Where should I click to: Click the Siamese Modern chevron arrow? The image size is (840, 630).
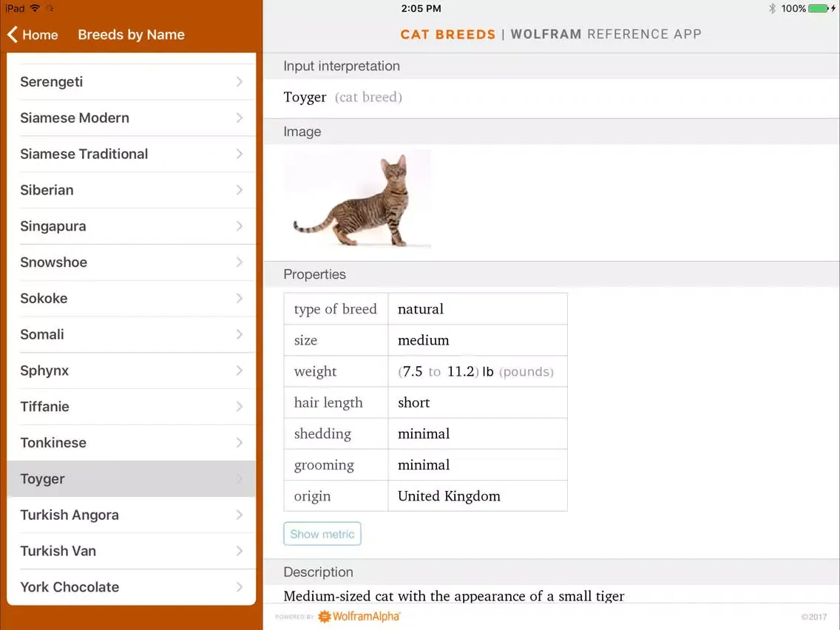[x=240, y=118]
